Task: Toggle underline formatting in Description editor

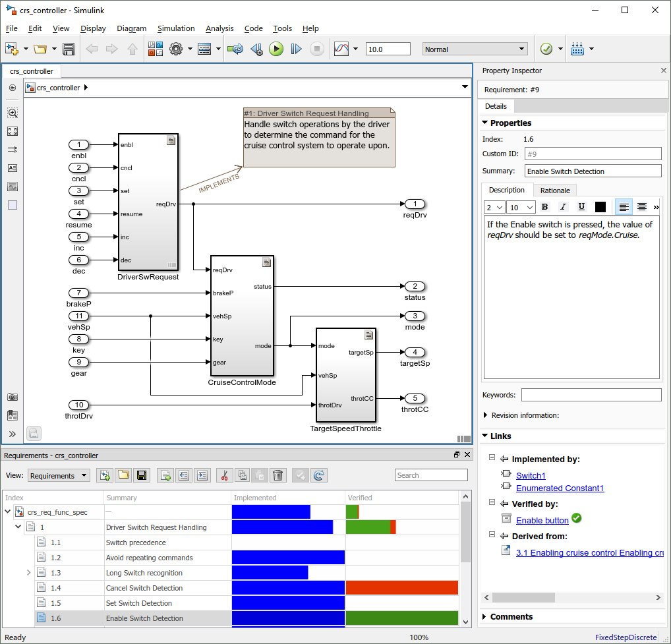Action: pos(581,207)
